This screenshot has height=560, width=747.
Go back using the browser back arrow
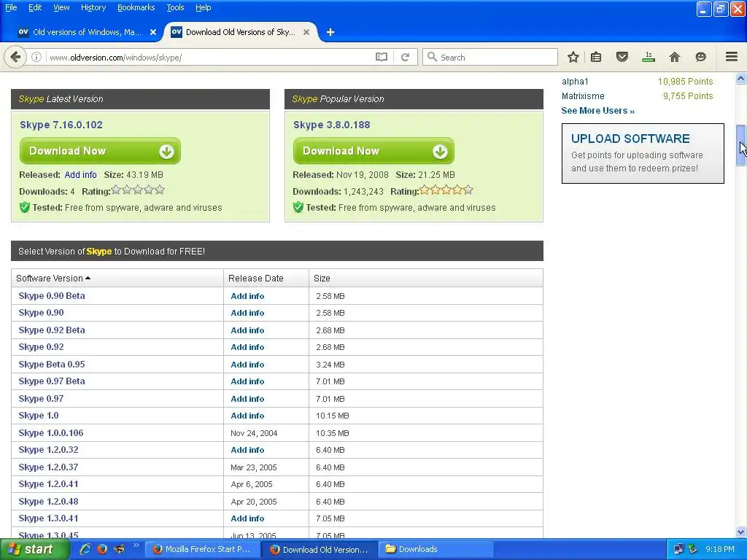15,57
